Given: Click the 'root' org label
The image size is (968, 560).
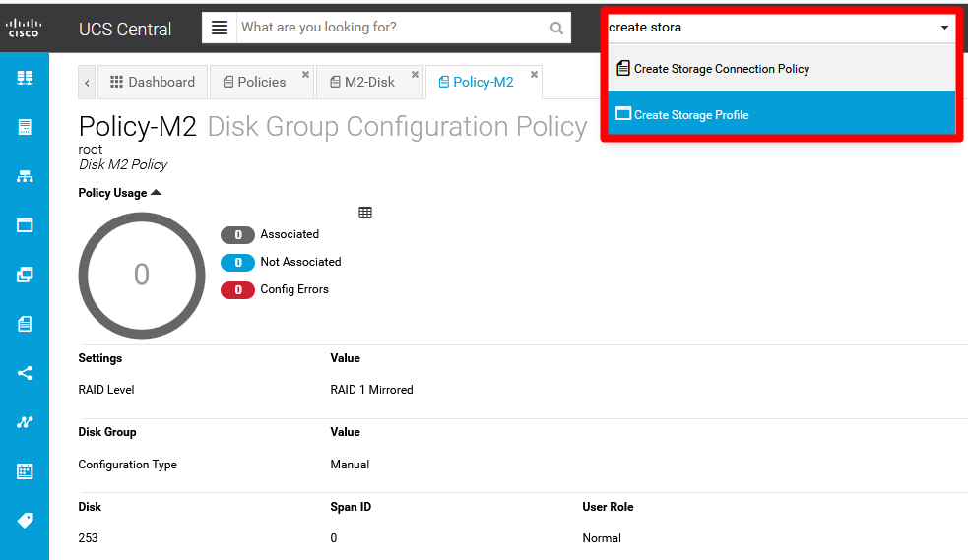Looking at the screenshot, I should [x=91, y=150].
